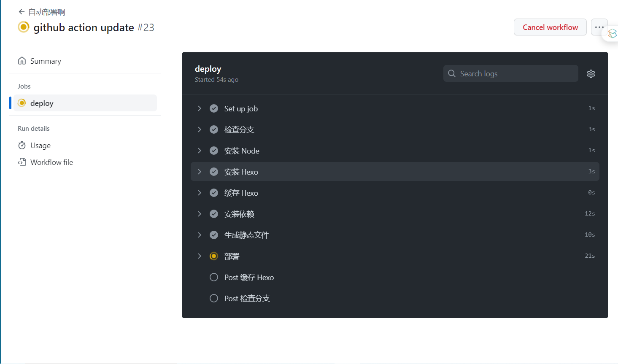Screen dimensions: 618x364
Task: Click the running status icon for 部署
Action: tap(214, 256)
